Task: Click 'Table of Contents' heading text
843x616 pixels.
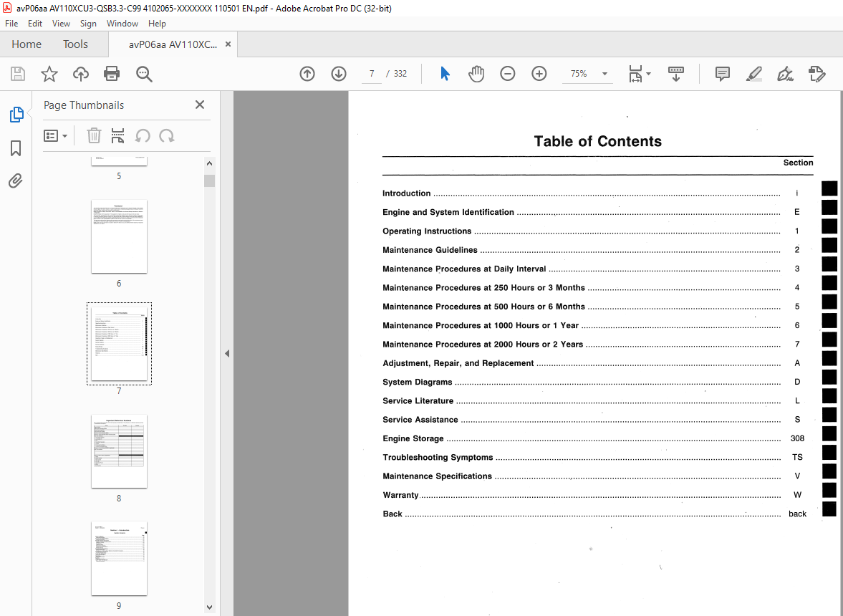Action: pos(598,141)
